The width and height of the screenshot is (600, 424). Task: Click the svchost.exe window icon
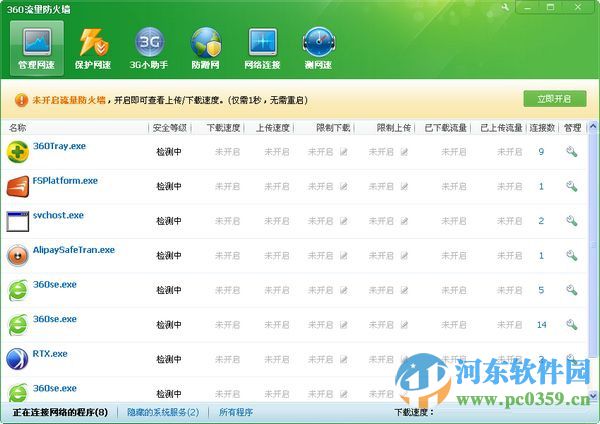tap(18, 221)
